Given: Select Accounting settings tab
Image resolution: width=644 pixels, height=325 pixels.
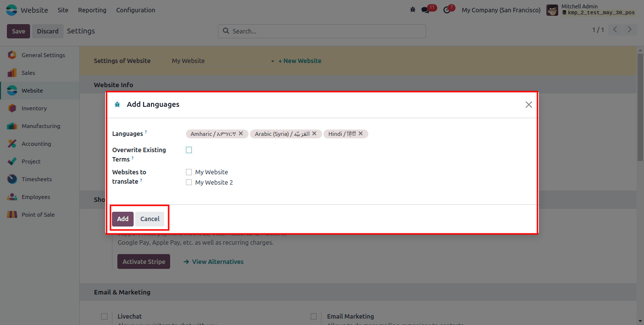Looking at the screenshot, I should pos(39,144).
